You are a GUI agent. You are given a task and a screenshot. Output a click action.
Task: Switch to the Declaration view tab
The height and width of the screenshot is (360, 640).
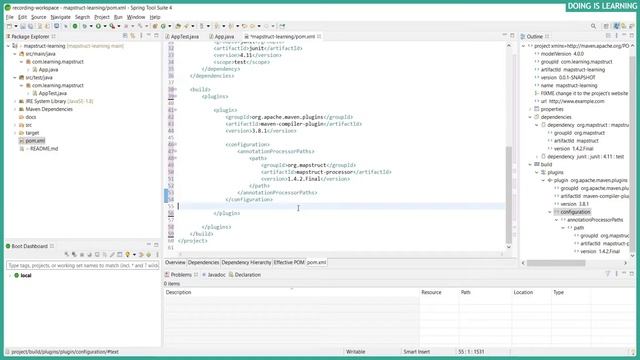[x=244, y=275]
